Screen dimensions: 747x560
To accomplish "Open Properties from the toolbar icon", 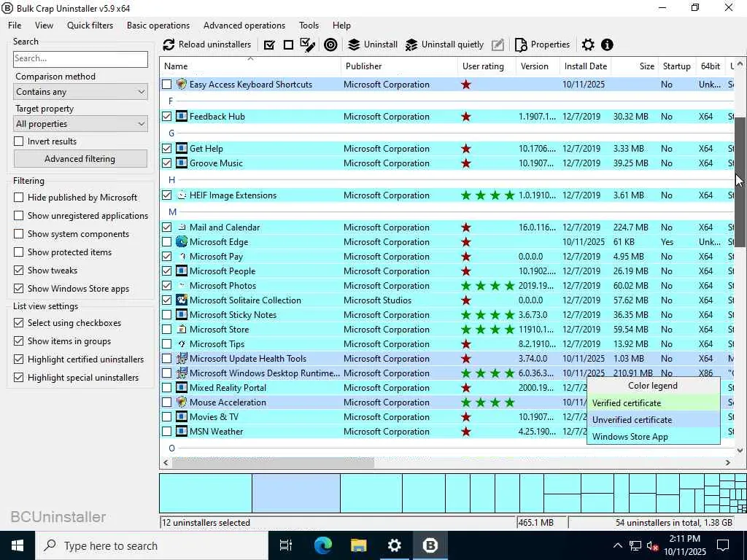I will pos(521,44).
